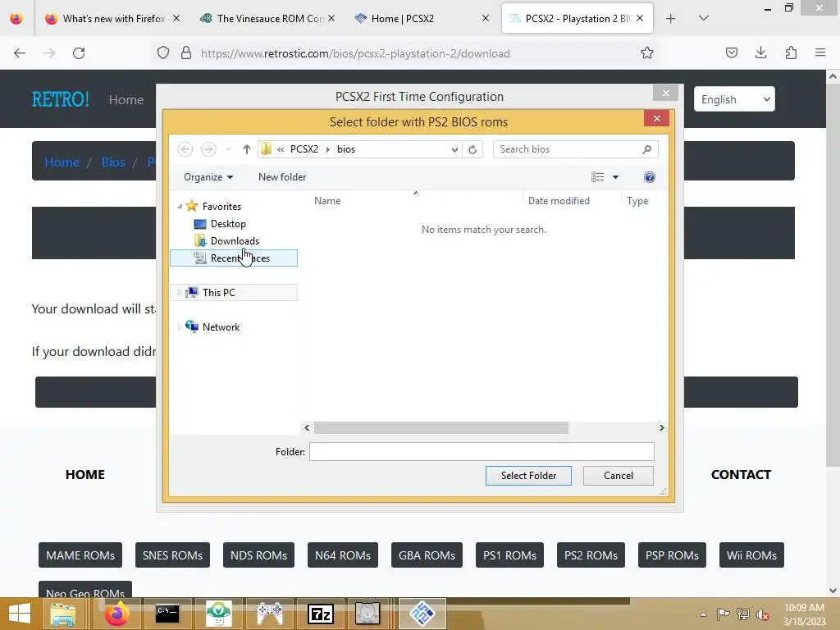Sort by Name column header
Image resolution: width=840 pixels, height=630 pixels.
pos(327,201)
